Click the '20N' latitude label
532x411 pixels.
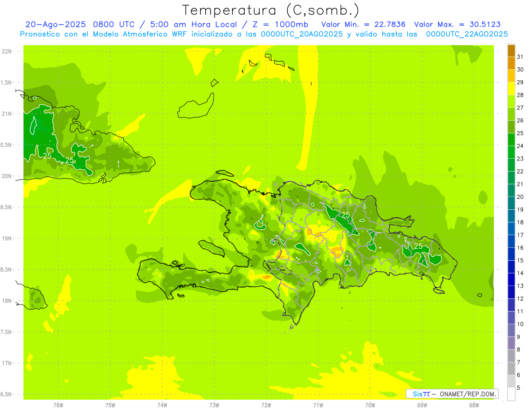7,176
